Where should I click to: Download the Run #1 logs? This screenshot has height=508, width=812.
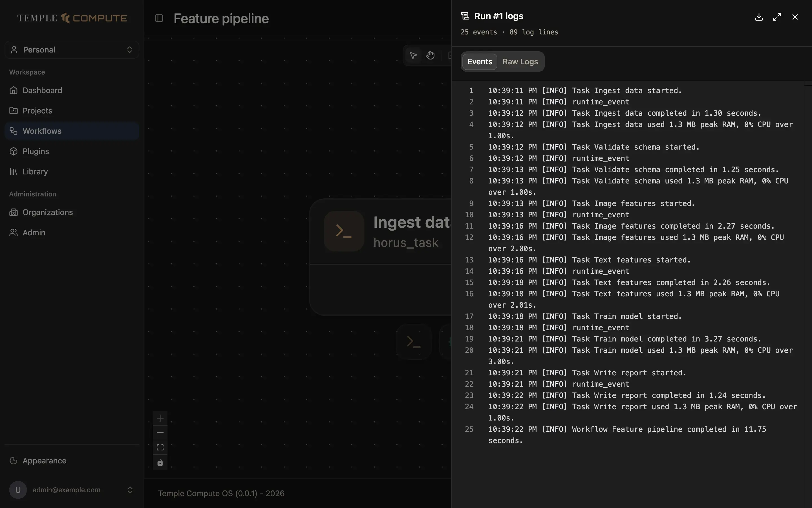point(759,17)
